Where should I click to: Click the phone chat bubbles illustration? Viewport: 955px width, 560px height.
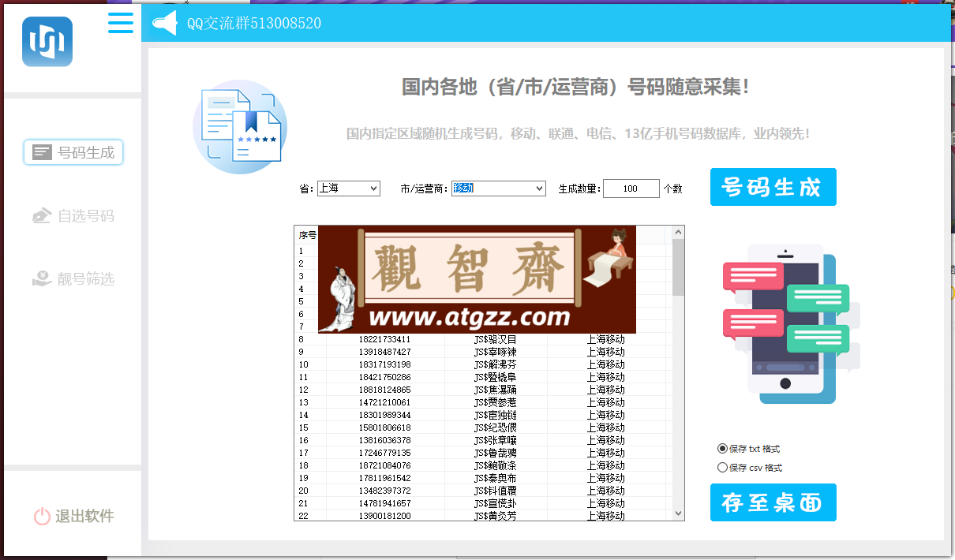pos(792,324)
